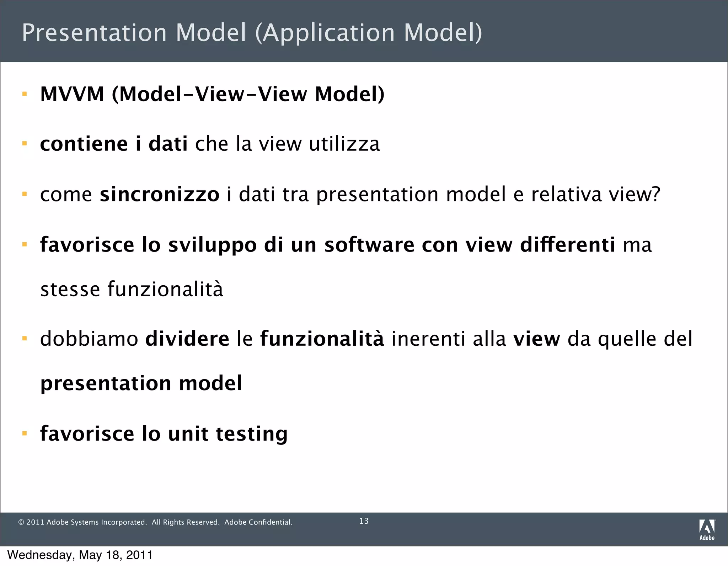The height and width of the screenshot is (566, 728).
Task: Click the bullet marker beside dobbiamo dividere
Action: pyautogui.click(x=25, y=339)
